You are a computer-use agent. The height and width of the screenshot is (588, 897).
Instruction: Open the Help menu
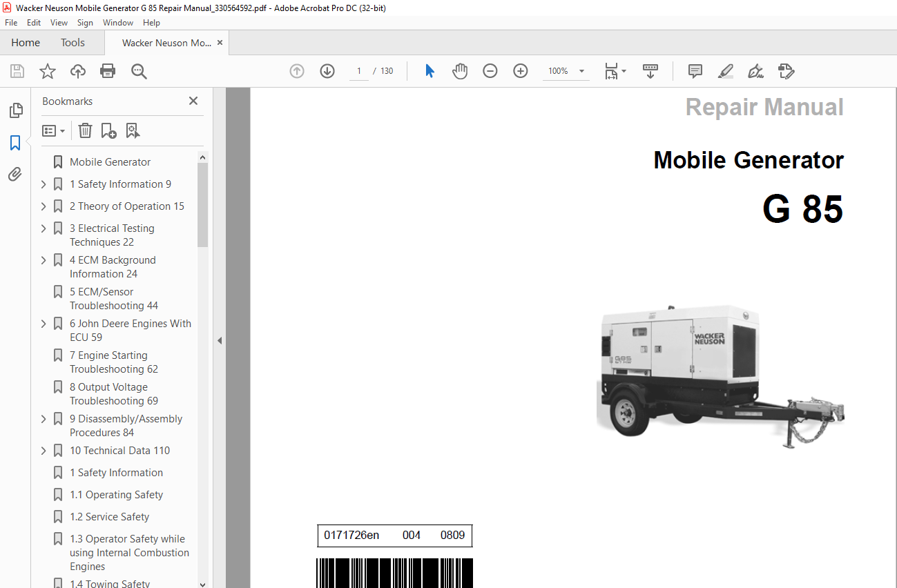151,23
